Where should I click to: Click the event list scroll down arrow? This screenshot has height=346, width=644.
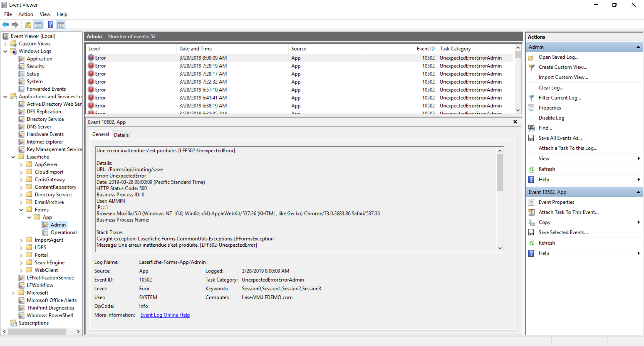[518, 110]
